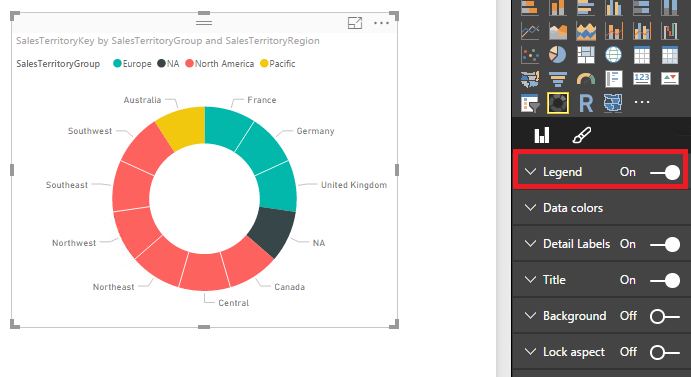
Task: Turn on the Background toggle
Action: pyautogui.click(x=665, y=316)
